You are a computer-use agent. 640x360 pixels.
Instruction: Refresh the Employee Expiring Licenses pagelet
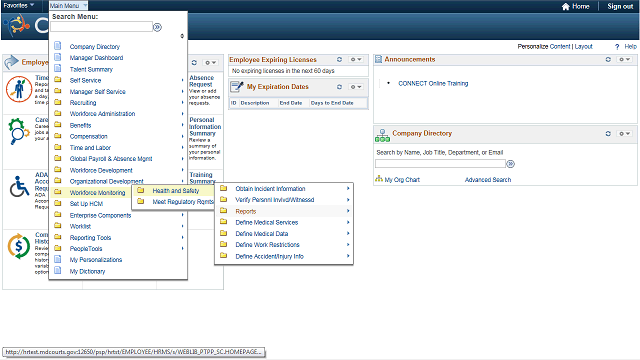pos(339,60)
